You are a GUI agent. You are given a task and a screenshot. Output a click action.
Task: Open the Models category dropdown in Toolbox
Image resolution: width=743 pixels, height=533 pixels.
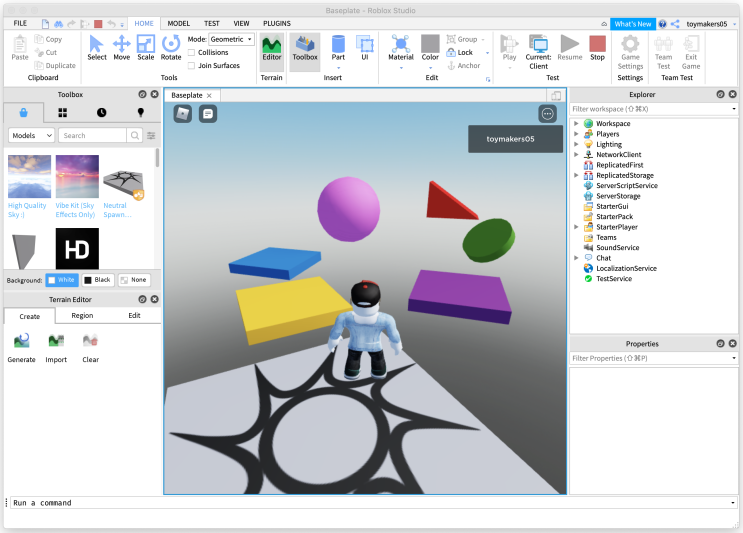pyautogui.click(x=31, y=136)
